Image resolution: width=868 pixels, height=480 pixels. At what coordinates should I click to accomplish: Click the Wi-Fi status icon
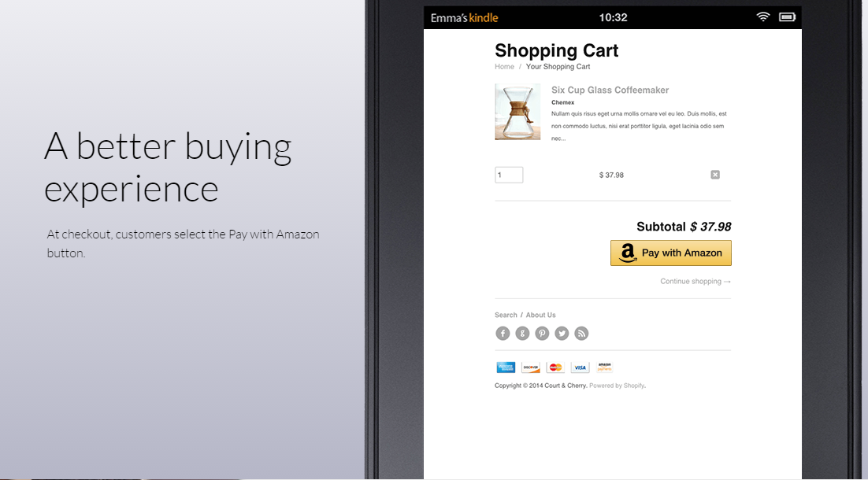pyautogui.click(x=762, y=17)
